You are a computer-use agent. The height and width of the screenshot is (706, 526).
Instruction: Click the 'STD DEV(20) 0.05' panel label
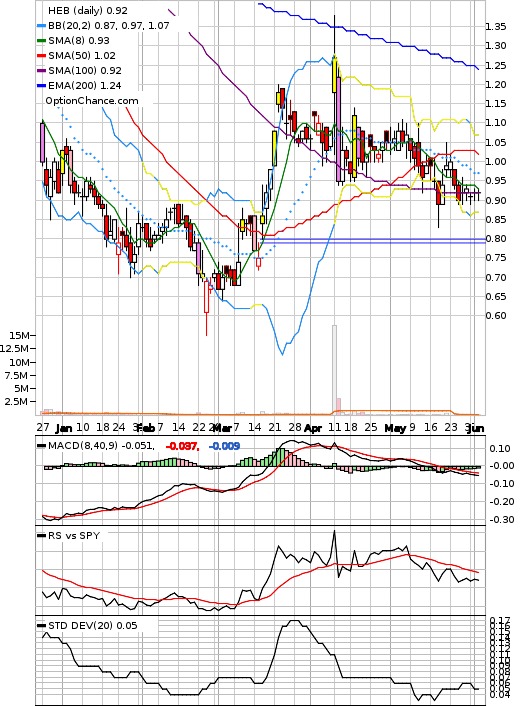pos(92,625)
